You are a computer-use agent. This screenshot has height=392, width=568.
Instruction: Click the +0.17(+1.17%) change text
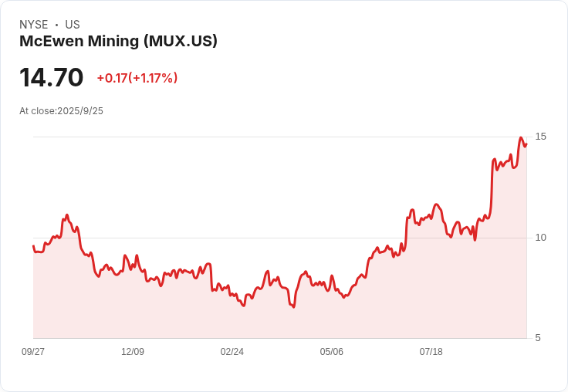coord(137,78)
